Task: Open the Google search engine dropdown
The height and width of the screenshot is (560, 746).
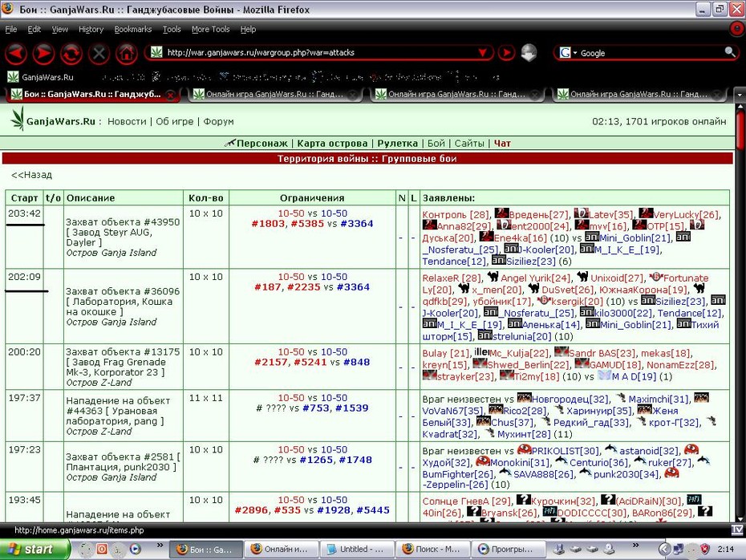Action: pyautogui.click(x=567, y=53)
